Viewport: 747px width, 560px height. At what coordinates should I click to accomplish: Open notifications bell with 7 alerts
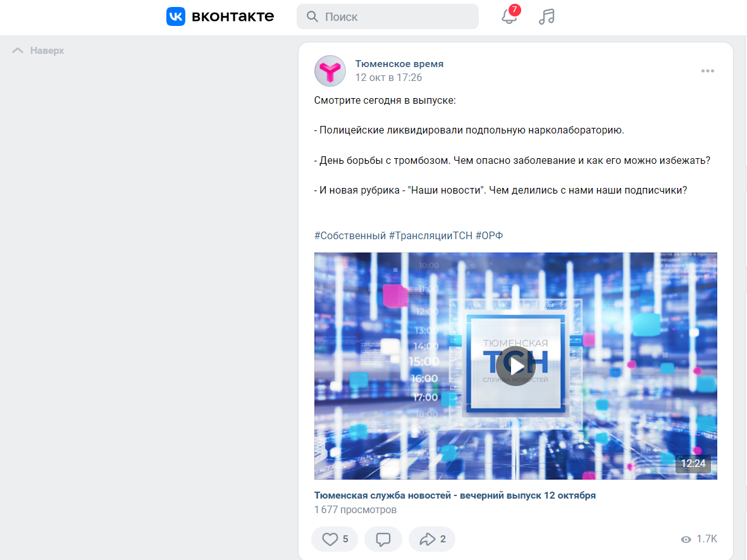point(509,16)
